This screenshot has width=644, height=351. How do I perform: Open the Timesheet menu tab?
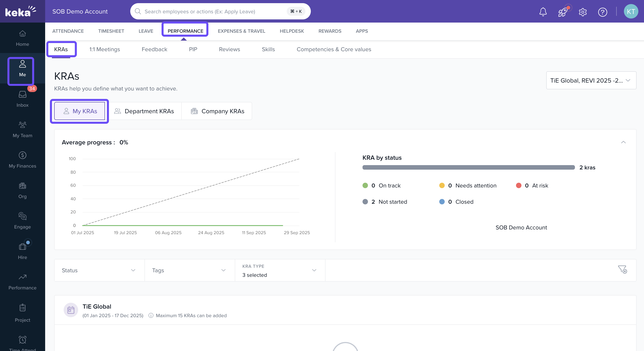coord(111,31)
